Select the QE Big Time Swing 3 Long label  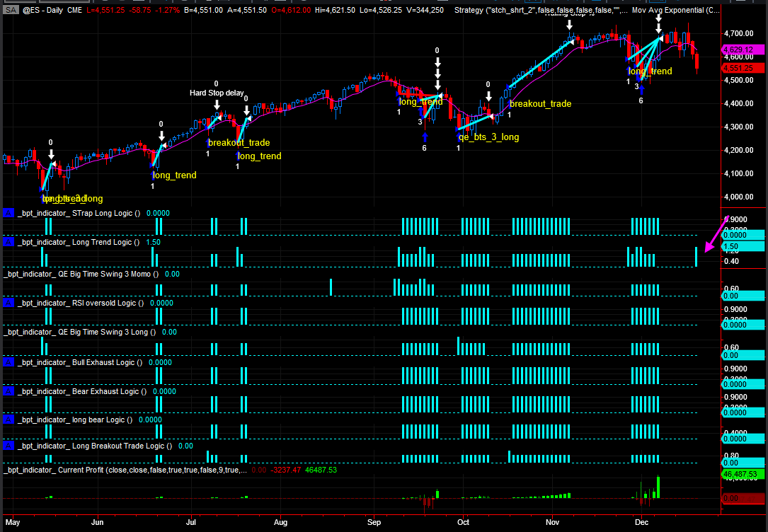(x=83, y=332)
